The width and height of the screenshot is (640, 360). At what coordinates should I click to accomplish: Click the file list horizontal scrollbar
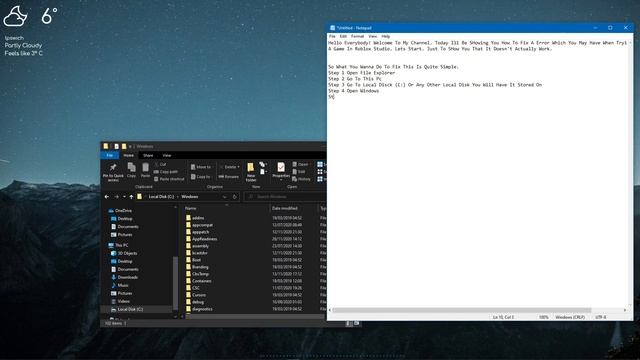[255, 316]
